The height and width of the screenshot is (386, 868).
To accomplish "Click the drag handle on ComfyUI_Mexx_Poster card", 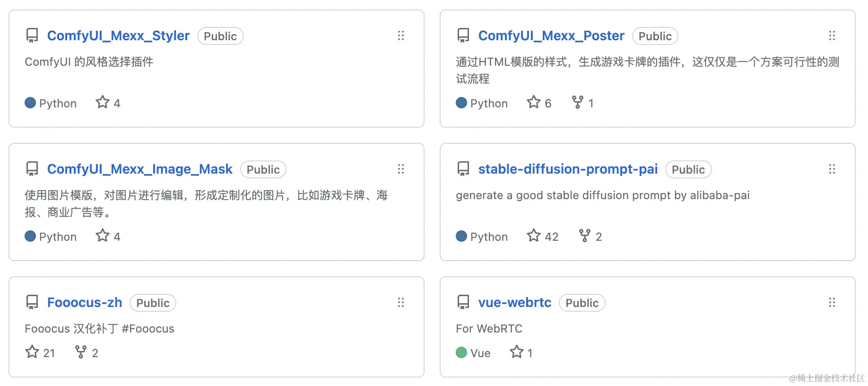I will click(x=832, y=36).
